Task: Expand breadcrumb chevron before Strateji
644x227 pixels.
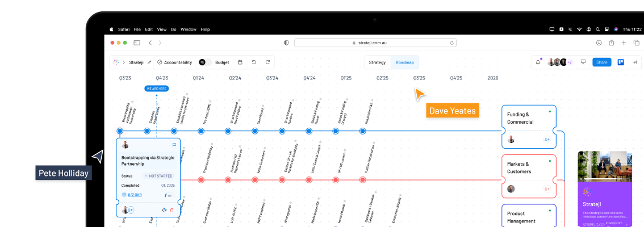Action: (x=124, y=62)
